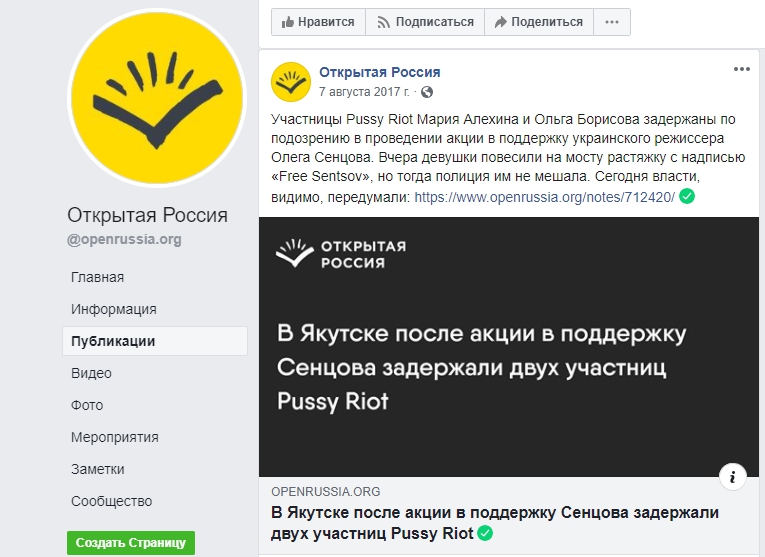Click the public globe privacy icon
765x557 pixels.
pos(427,92)
